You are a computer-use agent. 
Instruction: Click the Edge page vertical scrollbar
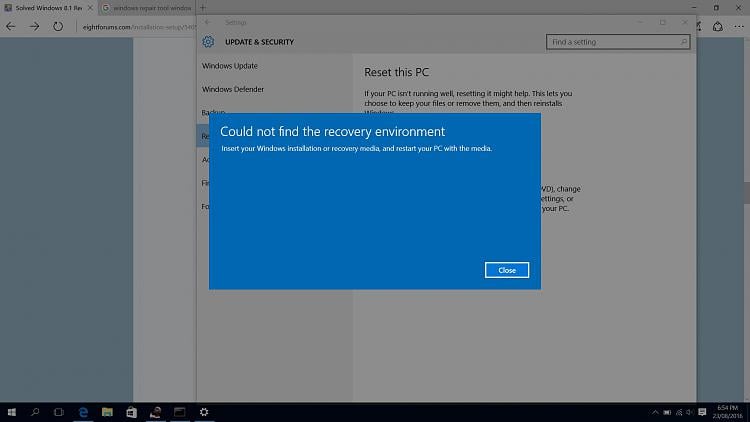[x=747, y=192]
